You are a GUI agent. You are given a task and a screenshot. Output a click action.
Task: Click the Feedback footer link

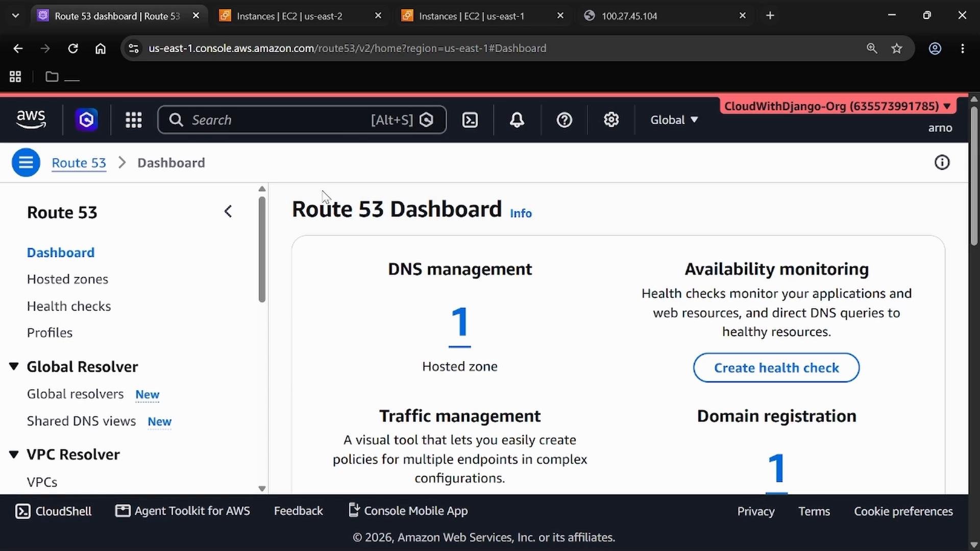click(x=298, y=511)
